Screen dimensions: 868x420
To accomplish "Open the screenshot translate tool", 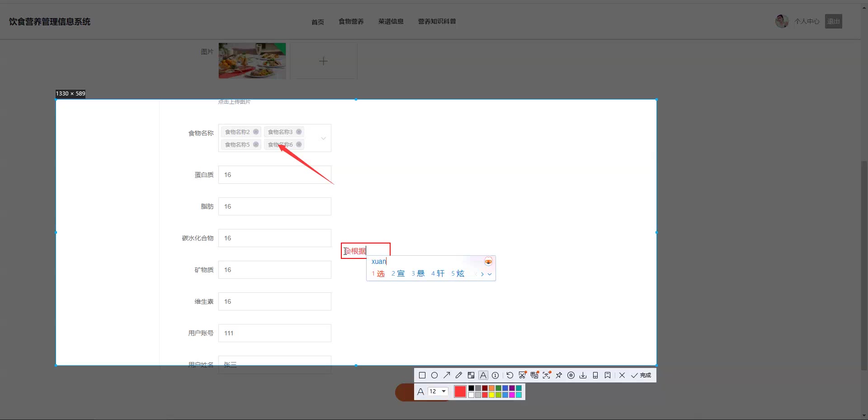I will (534, 375).
